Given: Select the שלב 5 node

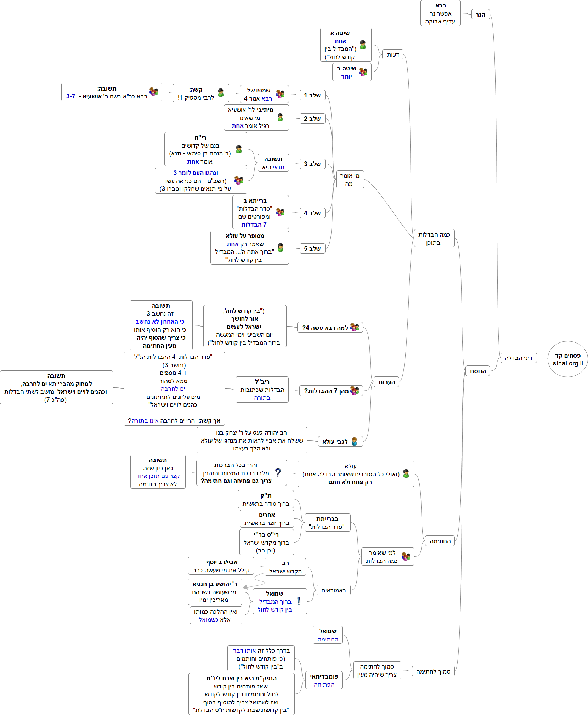Looking at the screenshot, I should pos(312,248).
